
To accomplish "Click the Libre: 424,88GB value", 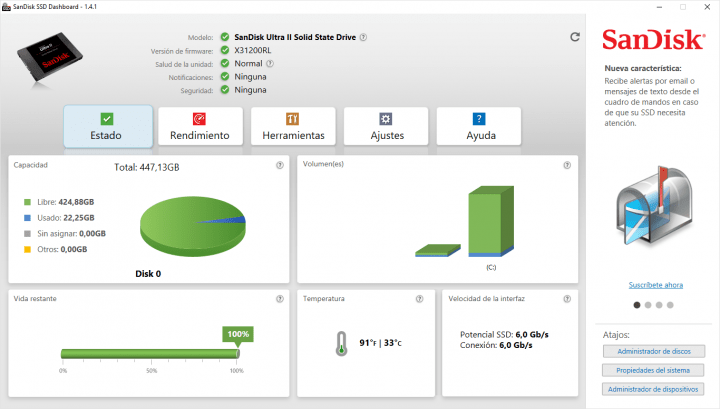I will tap(76, 202).
